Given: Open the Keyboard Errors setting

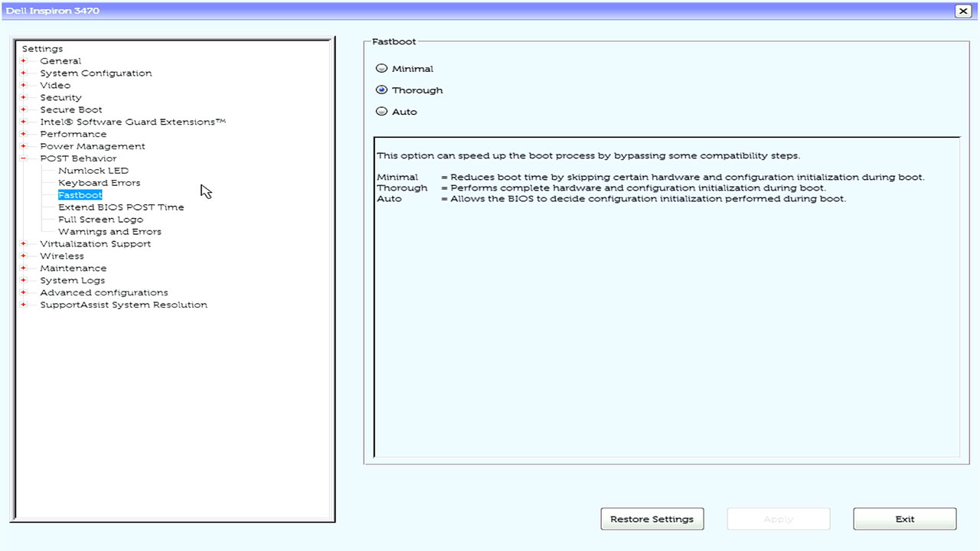Looking at the screenshot, I should 99,183.
